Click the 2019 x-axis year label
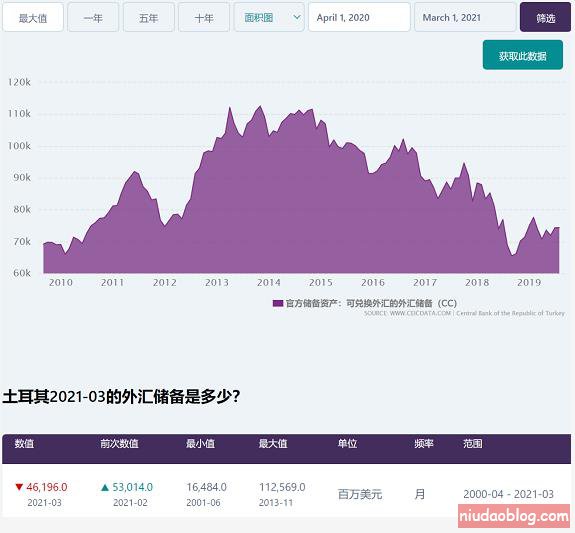 click(x=529, y=282)
